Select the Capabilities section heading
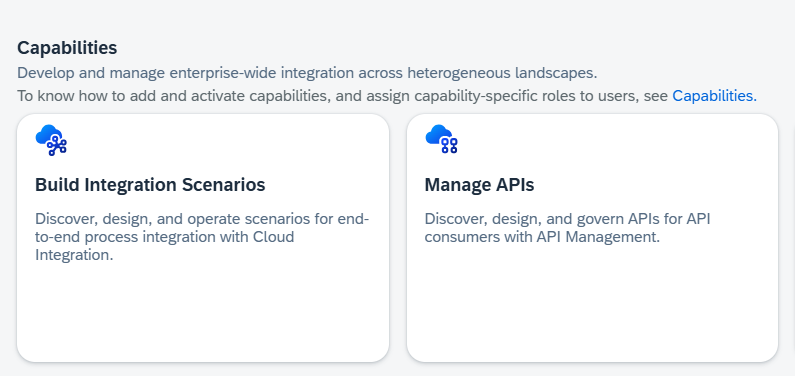795x376 pixels. [x=67, y=48]
